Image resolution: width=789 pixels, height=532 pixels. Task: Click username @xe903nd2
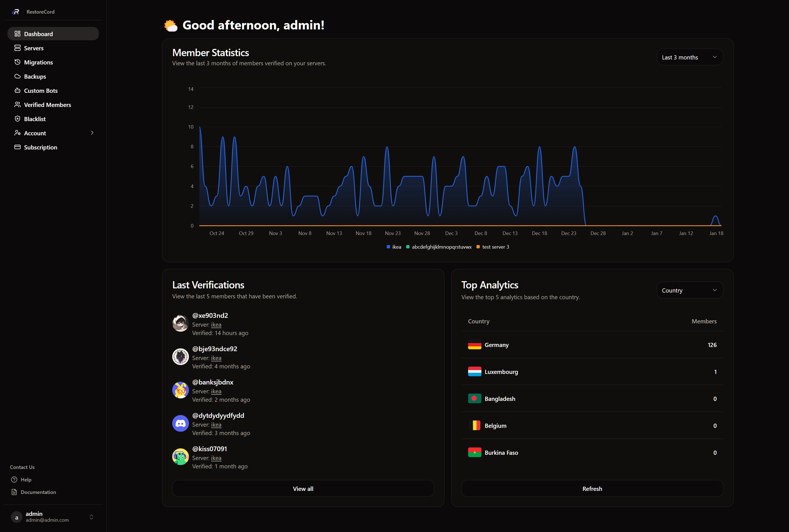pos(210,315)
